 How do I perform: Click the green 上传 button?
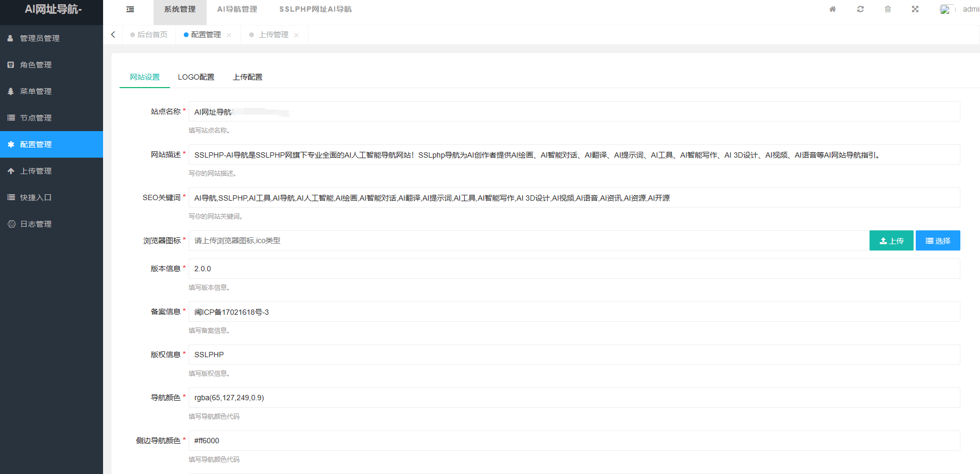point(891,240)
